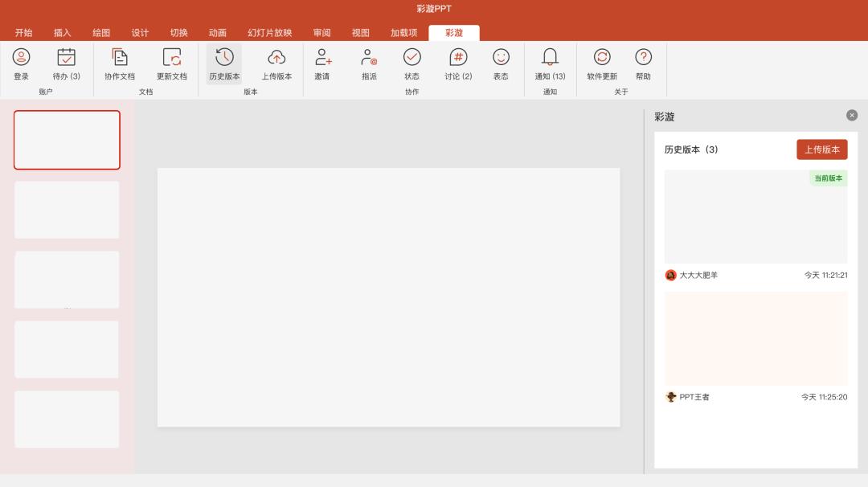Viewport: 868px width, 487px height.
Task: Click the 表态 emoji reaction icon
Action: point(501,64)
